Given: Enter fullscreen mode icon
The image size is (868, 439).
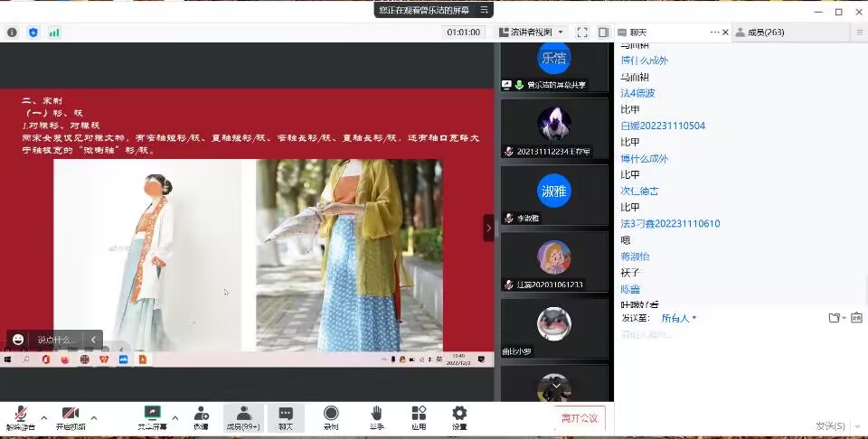Looking at the screenshot, I should tap(582, 33).
